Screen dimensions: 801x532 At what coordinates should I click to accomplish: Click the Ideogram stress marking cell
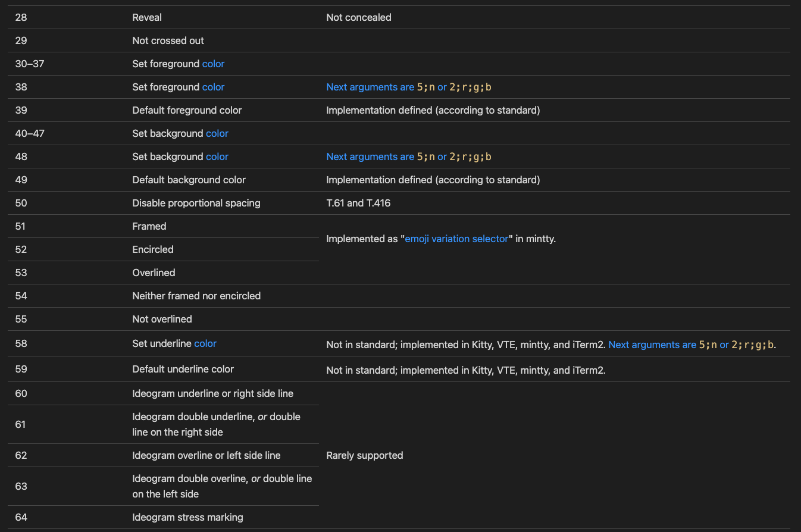point(187,517)
